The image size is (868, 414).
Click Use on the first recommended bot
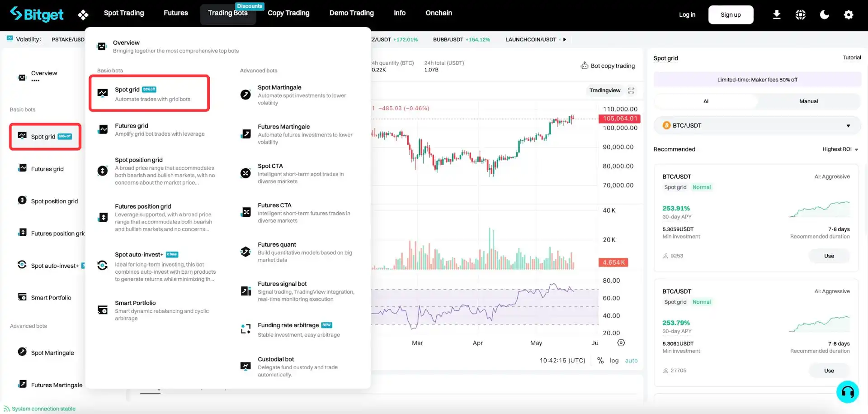click(x=829, y=256)
